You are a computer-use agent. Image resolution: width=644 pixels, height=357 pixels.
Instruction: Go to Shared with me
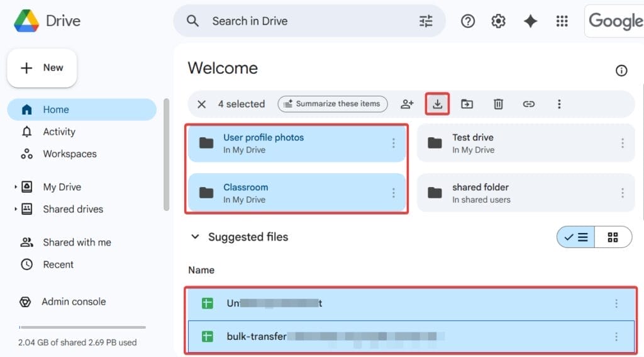(x=76, y=242)
